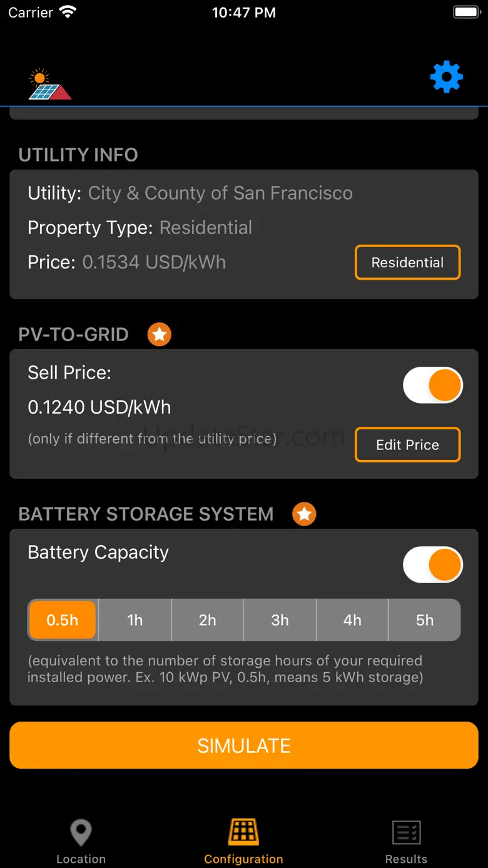Open settings with the blue gear icon
This screenshot has height=868, width=488.
446,78
